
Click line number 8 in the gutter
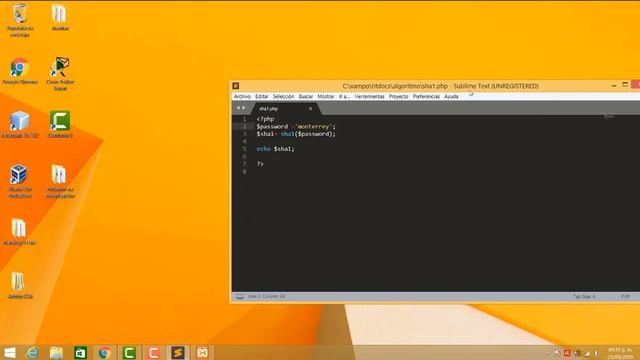tap(244, 172)
